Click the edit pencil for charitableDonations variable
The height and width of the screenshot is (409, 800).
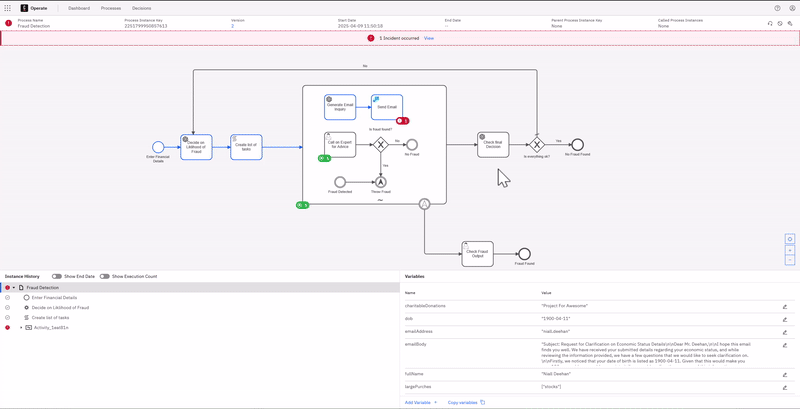tap(784, 306)
